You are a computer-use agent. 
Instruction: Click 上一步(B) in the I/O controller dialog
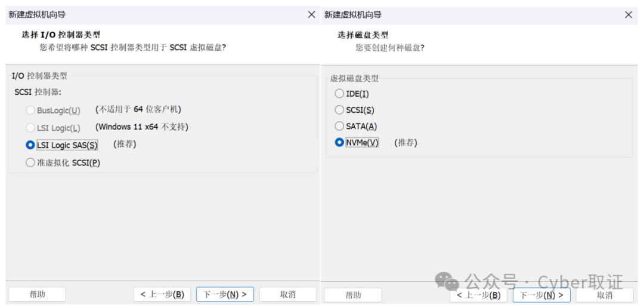click(162, 294)
